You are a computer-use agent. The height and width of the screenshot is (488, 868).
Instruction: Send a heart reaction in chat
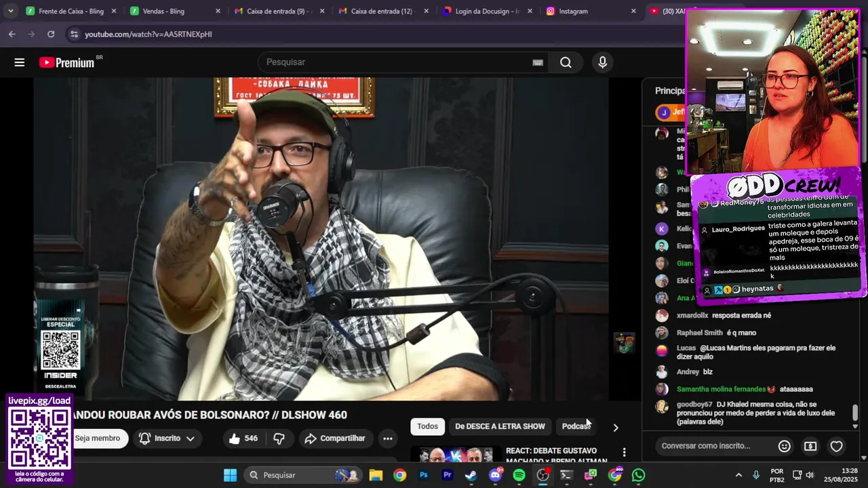pos(836,446)
